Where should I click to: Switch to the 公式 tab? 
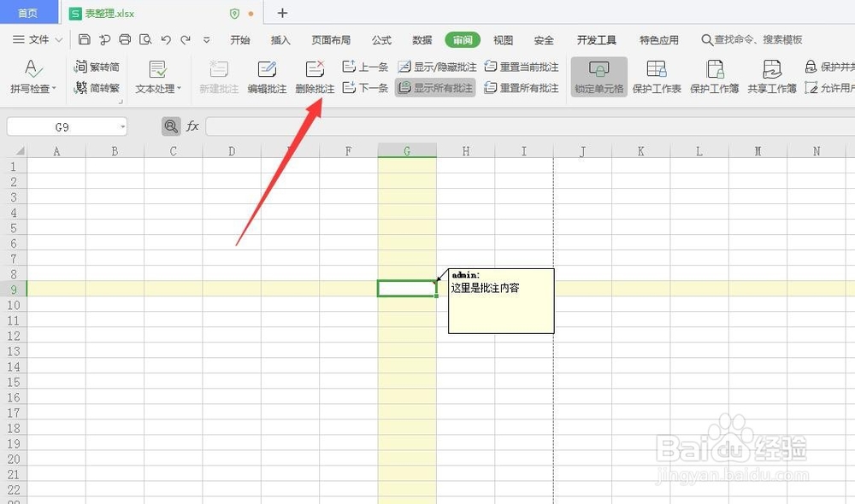(381, 40)
